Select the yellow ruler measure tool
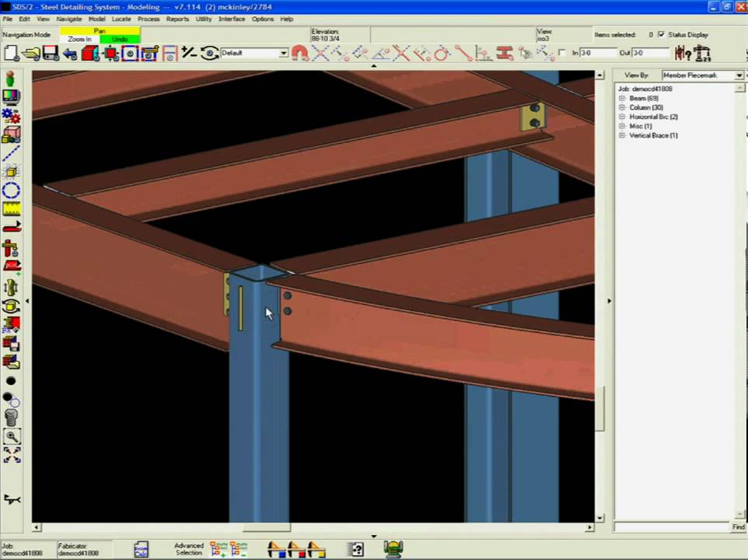The width and height of the screenshot is (748, 560). tap(11, 209)
